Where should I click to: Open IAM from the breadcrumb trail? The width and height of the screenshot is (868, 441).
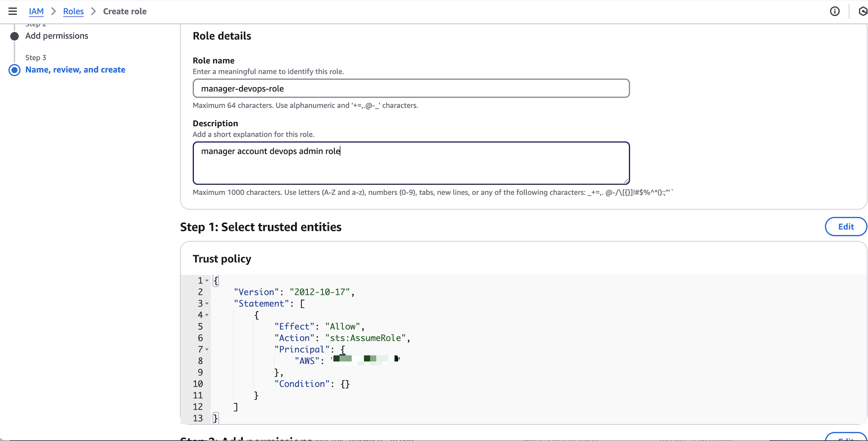click(36, 11)
